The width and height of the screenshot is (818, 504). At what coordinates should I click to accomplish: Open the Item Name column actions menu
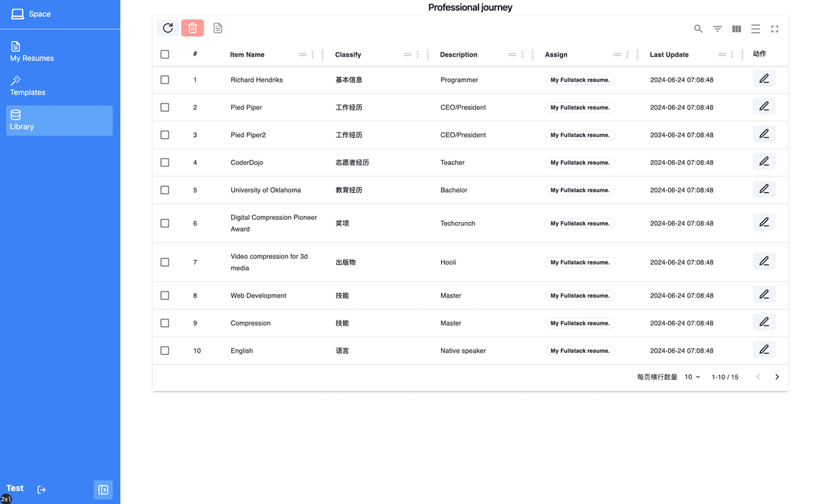313,54
